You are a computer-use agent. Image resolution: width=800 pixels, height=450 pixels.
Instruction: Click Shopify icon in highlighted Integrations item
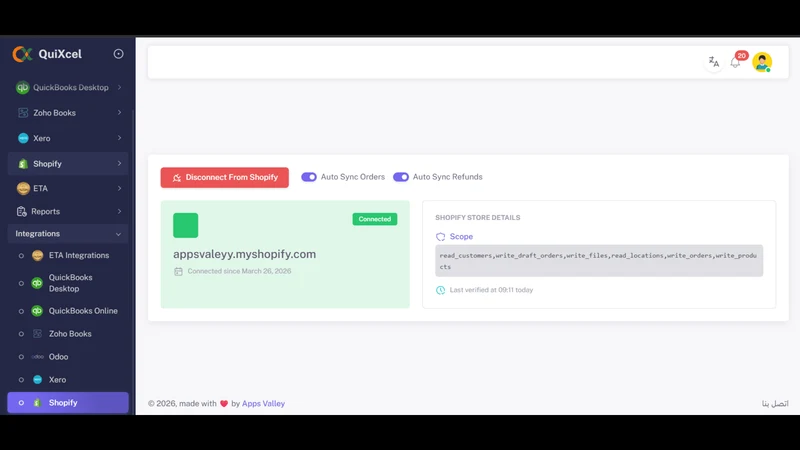click(x=37, y=403)
